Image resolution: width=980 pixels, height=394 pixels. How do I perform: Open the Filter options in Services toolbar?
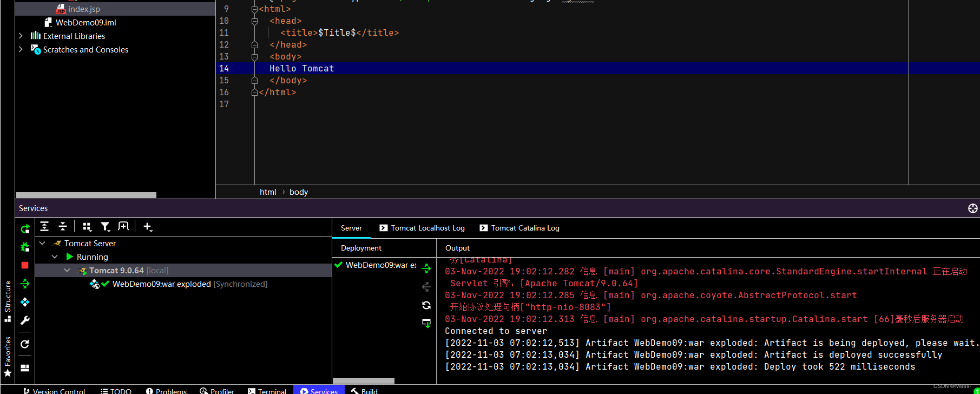[x=106, y=227]
